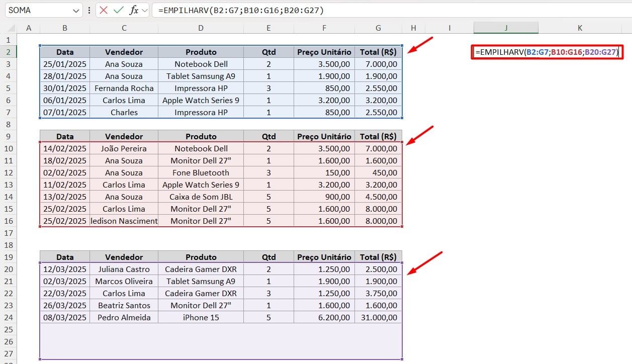Select the cell with date 25/01/2025
This screenshot has height=364, width=632.
65,64
